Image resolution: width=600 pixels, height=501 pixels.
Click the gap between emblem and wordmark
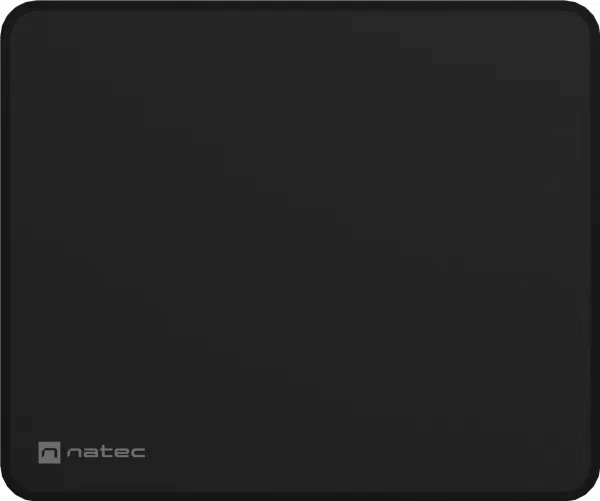[x=64, y=452]
